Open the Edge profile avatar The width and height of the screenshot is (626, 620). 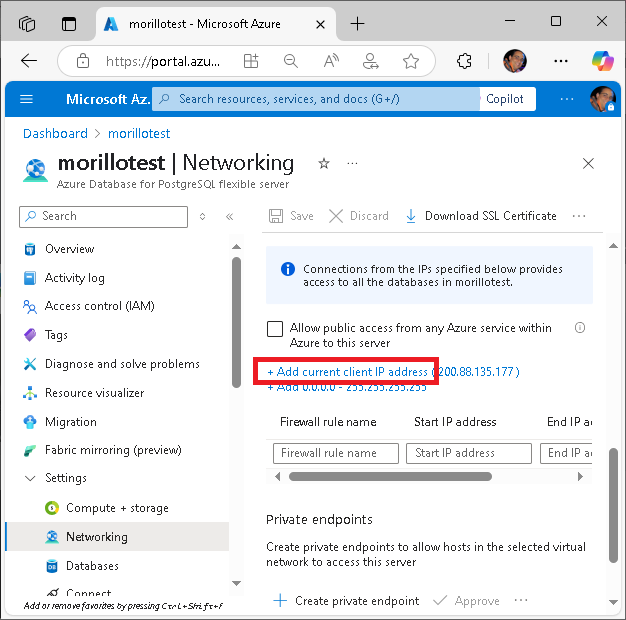[x=515, y=61]
